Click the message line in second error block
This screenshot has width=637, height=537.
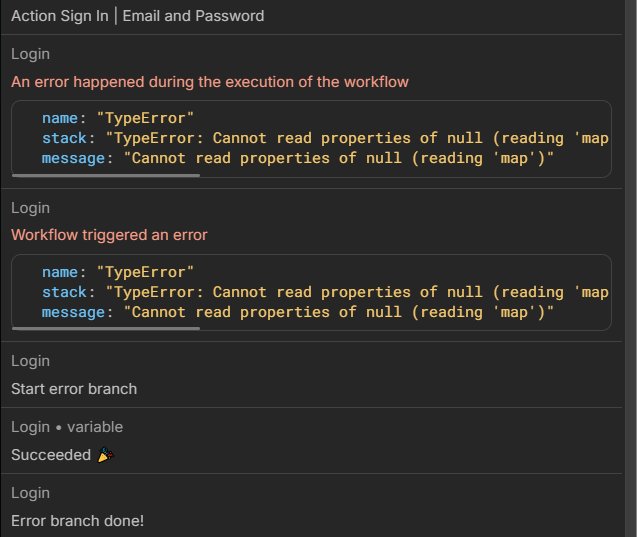[x=298, y=312]
